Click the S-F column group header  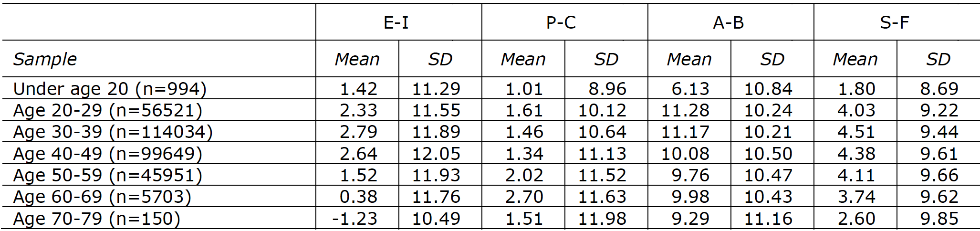point(894,22)
